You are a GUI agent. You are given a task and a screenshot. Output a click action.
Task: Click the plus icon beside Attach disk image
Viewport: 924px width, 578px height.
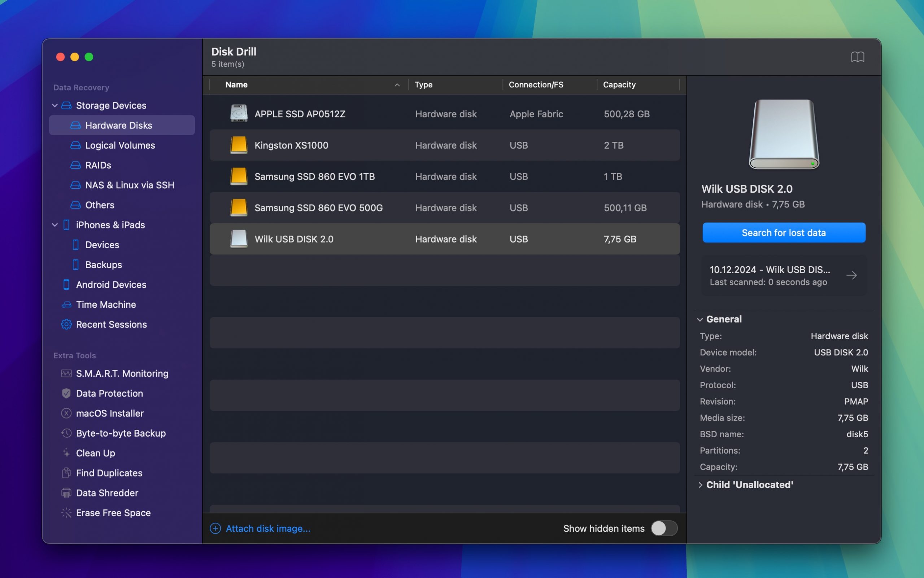coord(215,528)
